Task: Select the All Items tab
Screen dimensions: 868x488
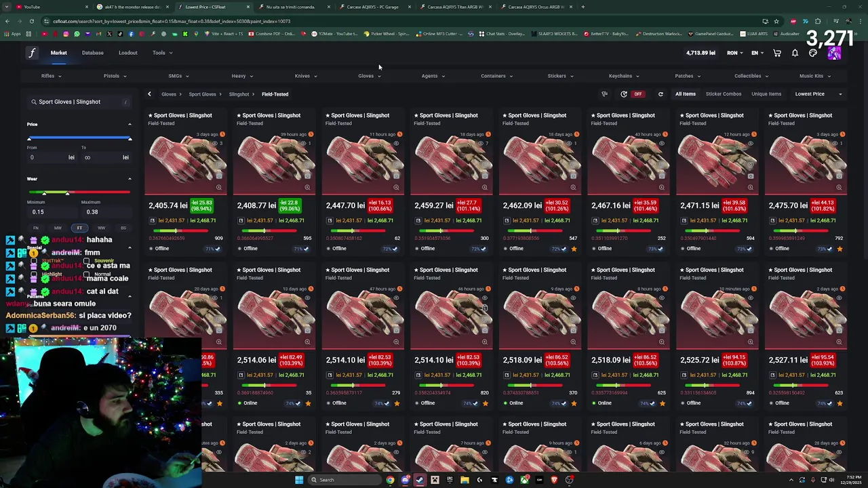Action: (x=685, y=94)
